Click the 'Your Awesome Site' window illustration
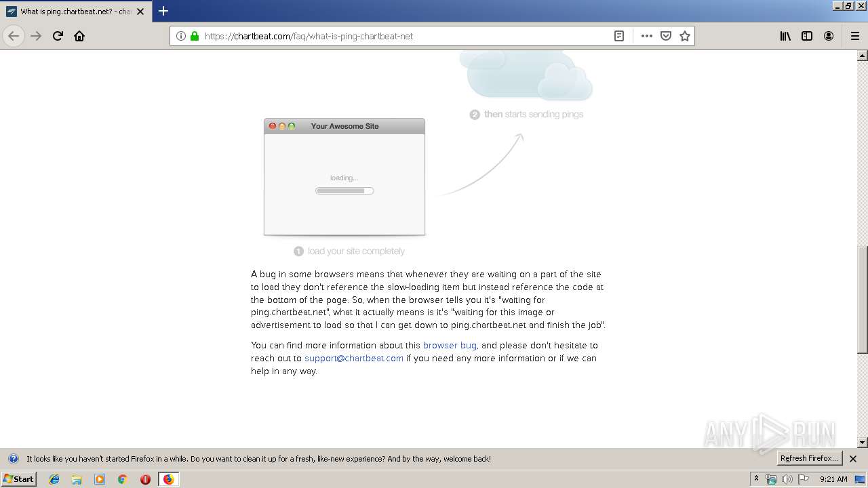This screenshot has height=488, width=868. point(344,177)
